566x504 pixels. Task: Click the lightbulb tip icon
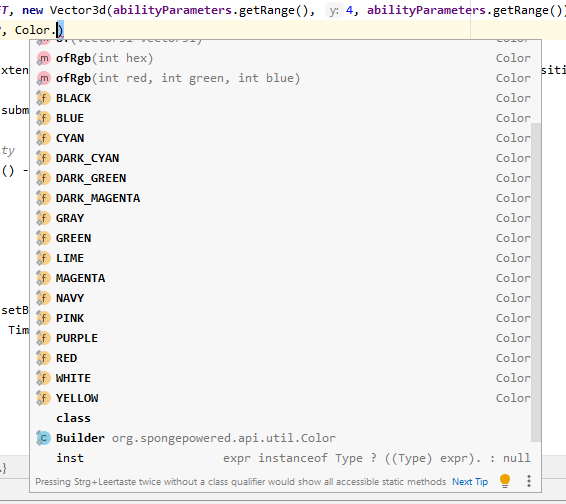505,481
